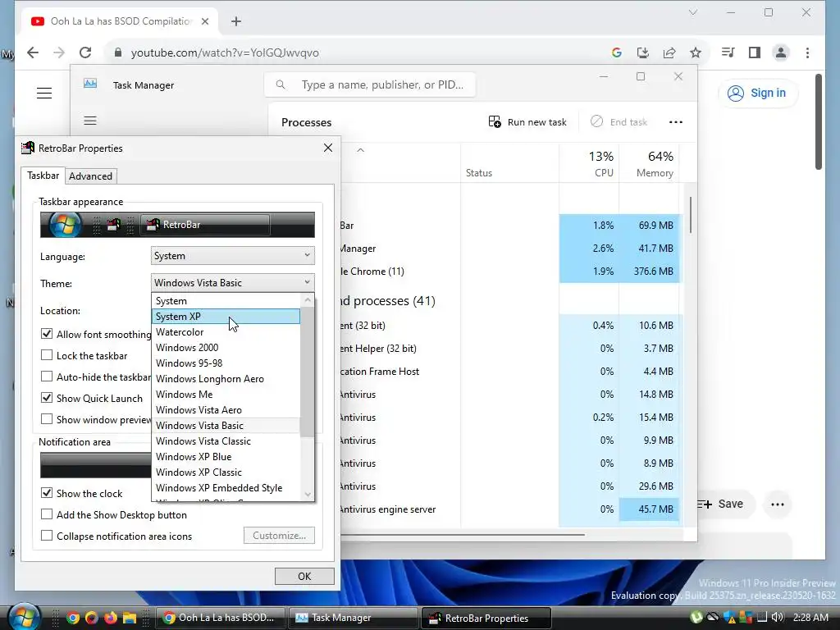
Task: Sort by the Memory column header
Action: (650, 163)
